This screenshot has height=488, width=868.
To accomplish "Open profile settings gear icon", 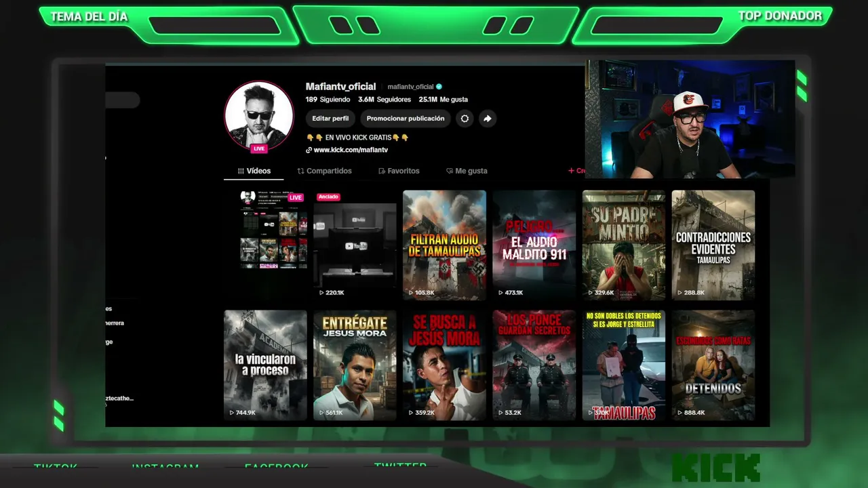I will (465, 119).
